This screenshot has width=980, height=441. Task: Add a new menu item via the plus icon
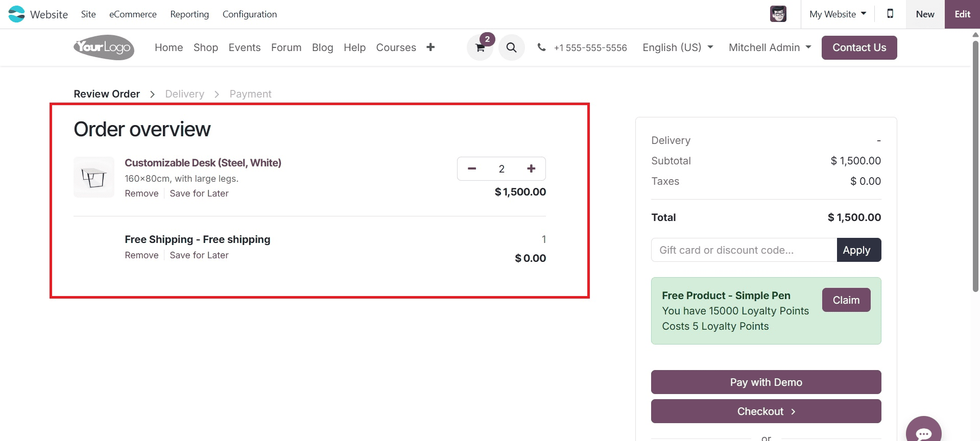tap(431, 47)
